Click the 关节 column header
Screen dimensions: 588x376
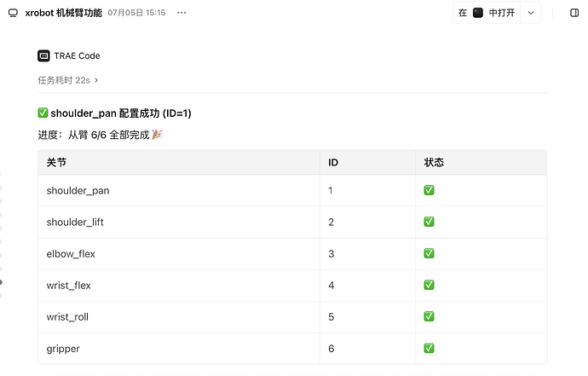coord(56,163)
